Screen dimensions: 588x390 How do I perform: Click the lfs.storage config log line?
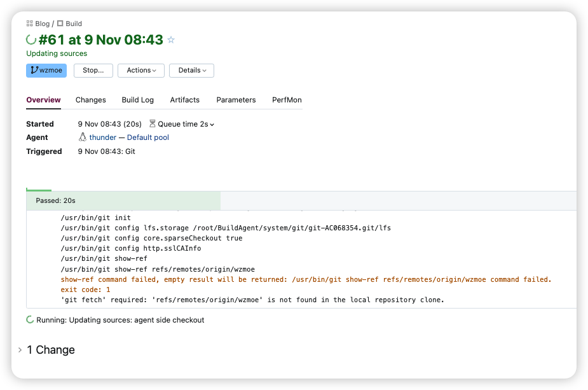pyautogui.click(x=226, y=228)
